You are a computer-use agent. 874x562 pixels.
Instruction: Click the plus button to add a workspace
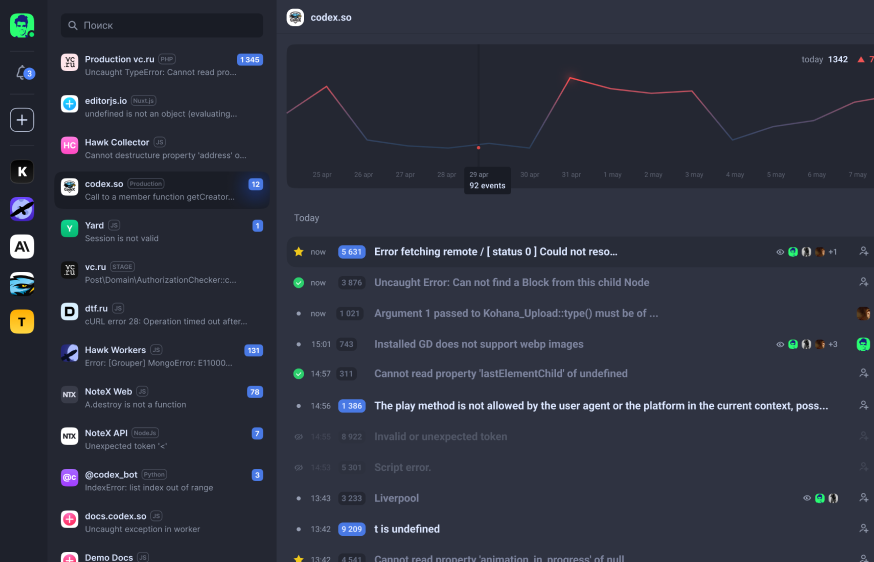[x=22, y=120]
